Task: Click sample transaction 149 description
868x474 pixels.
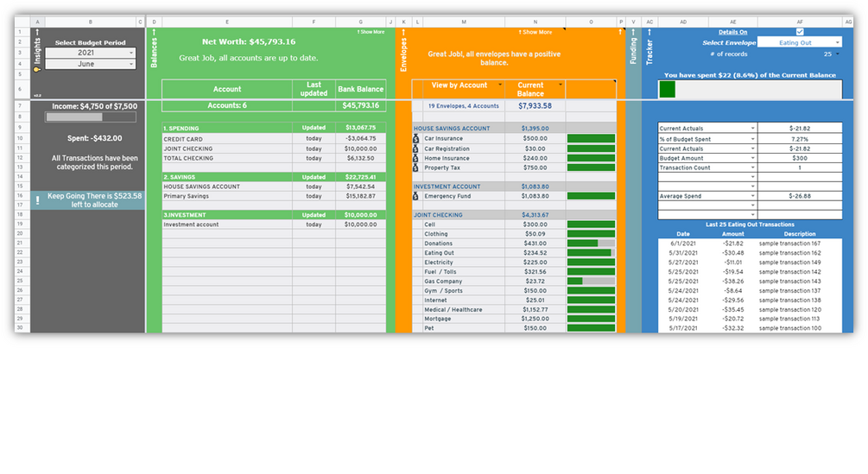Action: point(789,262)
